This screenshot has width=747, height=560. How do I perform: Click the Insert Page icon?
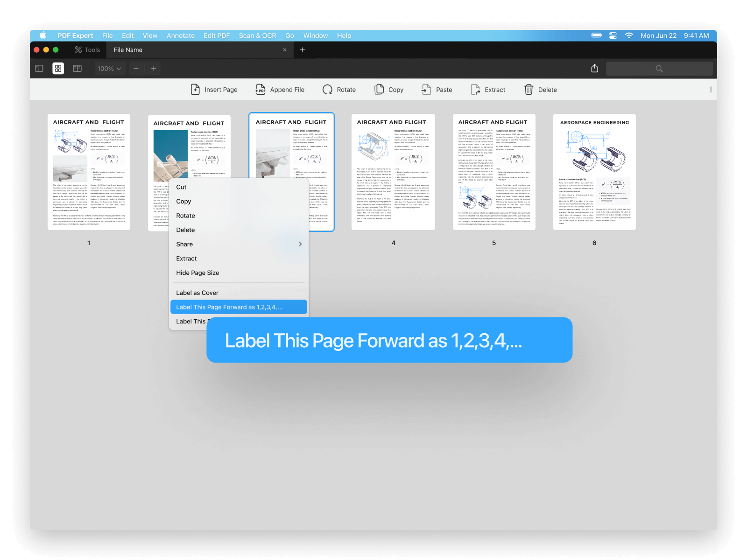point(195,90)
